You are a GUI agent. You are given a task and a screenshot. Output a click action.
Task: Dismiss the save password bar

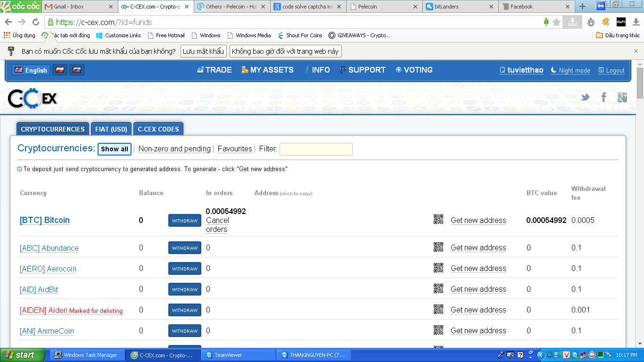pyautogui.click(x=636, y=51)
